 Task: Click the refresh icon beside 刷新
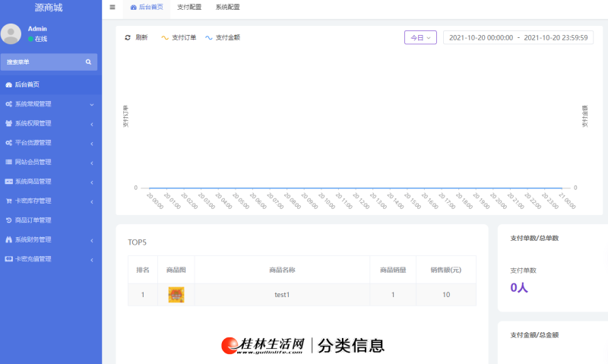[x=128, y=37]
